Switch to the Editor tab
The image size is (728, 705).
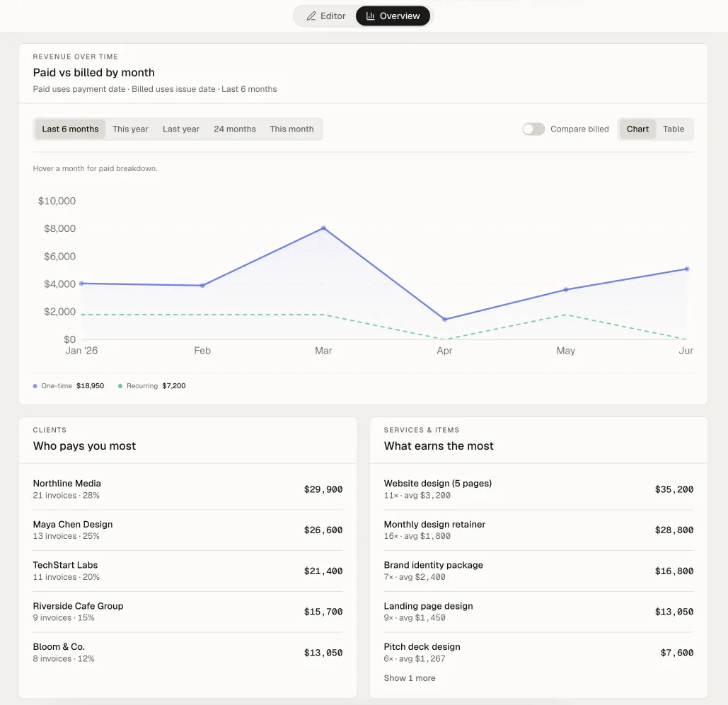pos(325,16)
